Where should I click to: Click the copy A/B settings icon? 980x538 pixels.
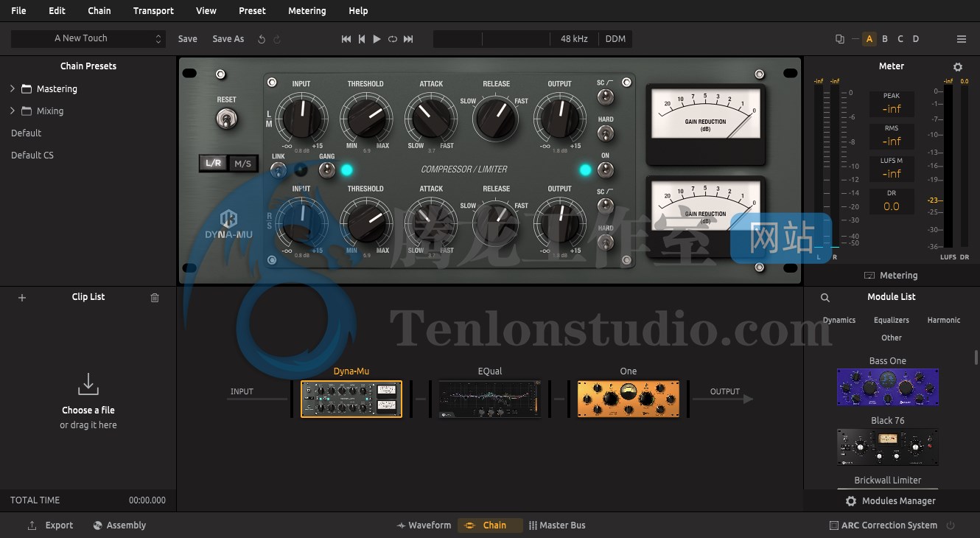click(x=840, y=39)
